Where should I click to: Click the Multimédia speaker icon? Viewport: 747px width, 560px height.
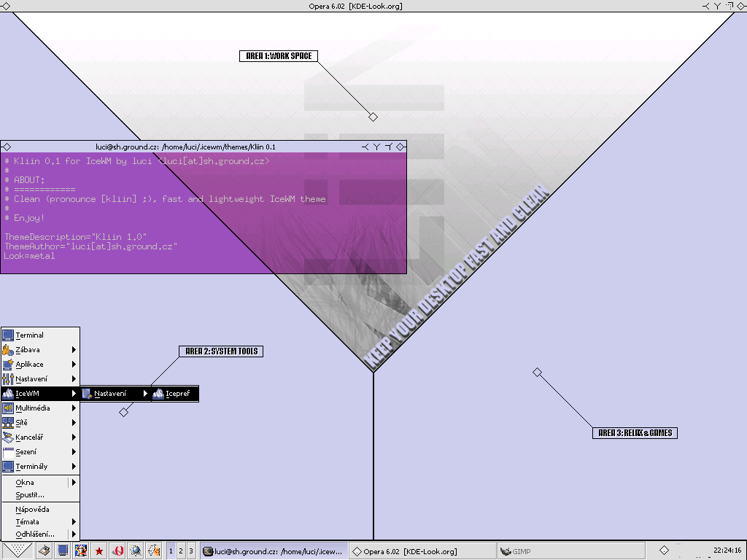[8, 408]
